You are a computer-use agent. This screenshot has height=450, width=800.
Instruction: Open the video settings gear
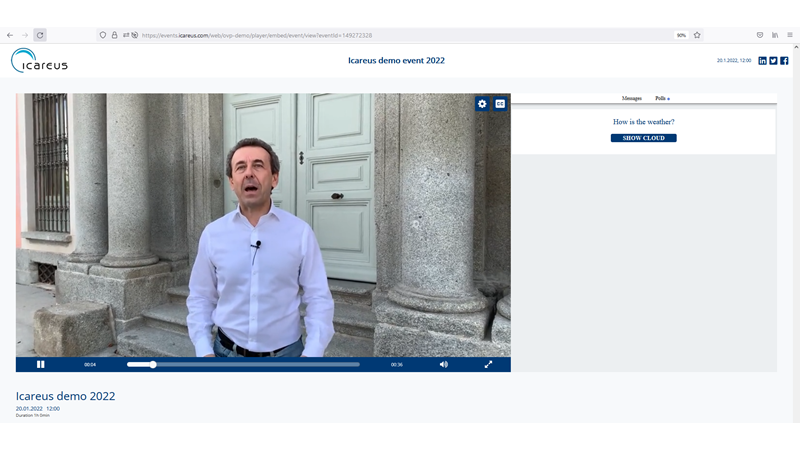click(x=482, y=104)
